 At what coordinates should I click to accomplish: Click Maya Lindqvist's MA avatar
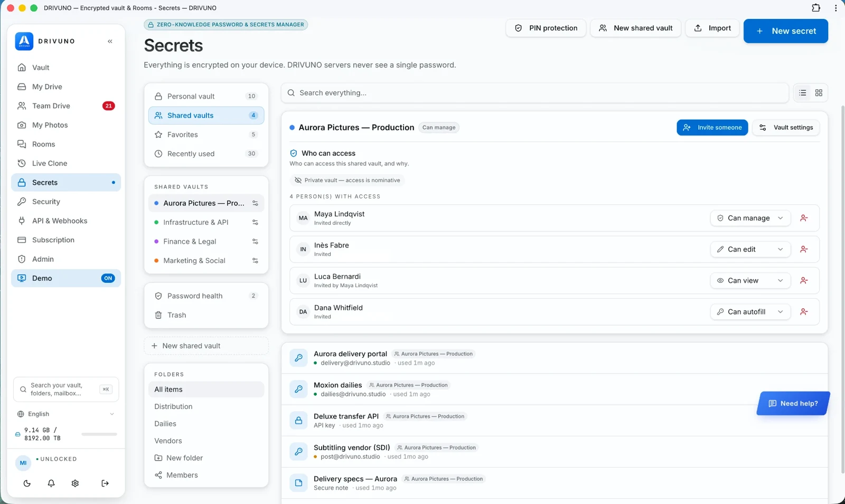click(303, 218)
